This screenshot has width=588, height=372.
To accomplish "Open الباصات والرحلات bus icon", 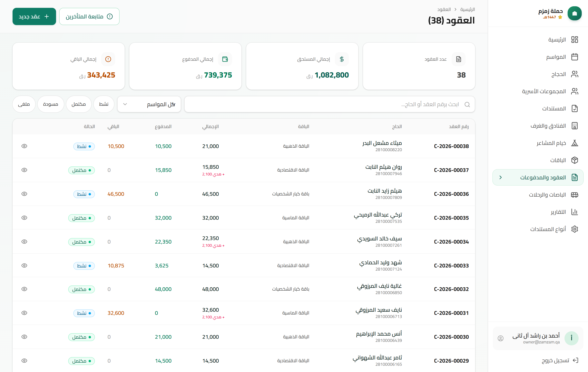I will (574, 195).
